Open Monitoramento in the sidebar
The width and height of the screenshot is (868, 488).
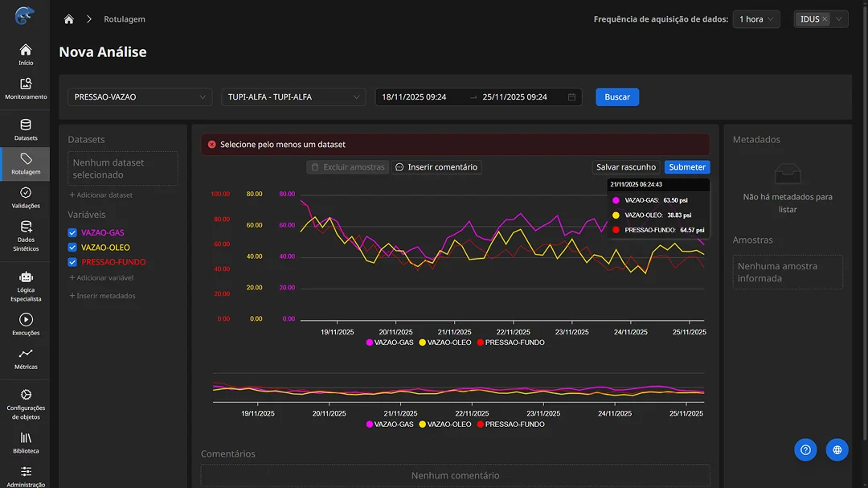(x=26, y=88)
